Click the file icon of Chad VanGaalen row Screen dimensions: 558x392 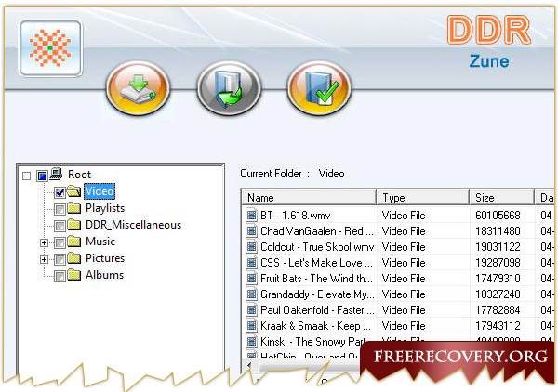tap(252, 231)
